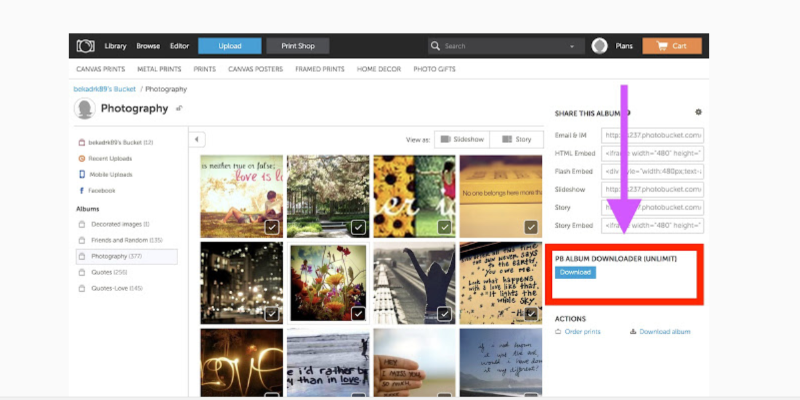Open the Browse menu in the header
The image size is (800, 400).
(148, 46)
